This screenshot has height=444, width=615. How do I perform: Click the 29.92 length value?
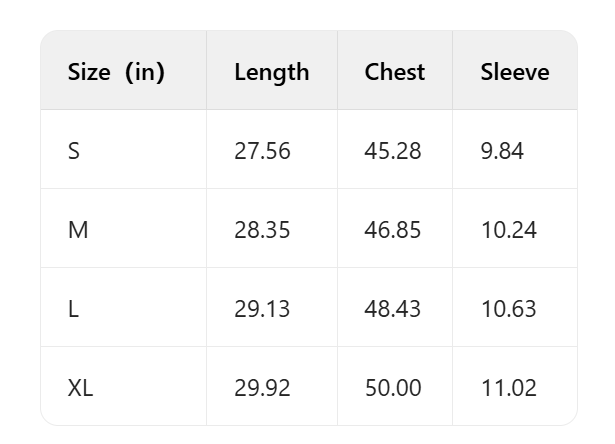262,388
